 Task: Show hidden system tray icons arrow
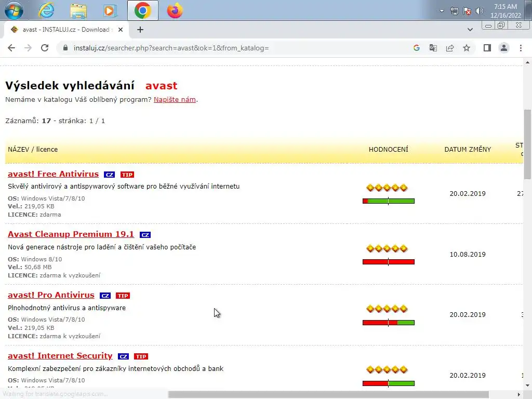pos(442,11)
